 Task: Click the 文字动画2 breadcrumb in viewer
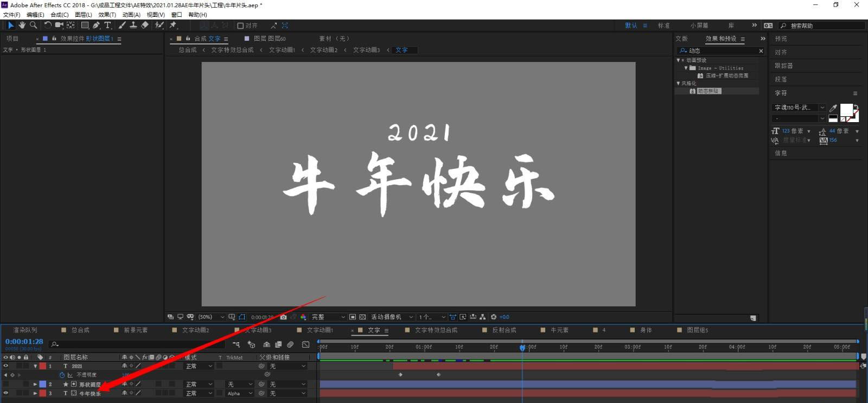[324, 50]
